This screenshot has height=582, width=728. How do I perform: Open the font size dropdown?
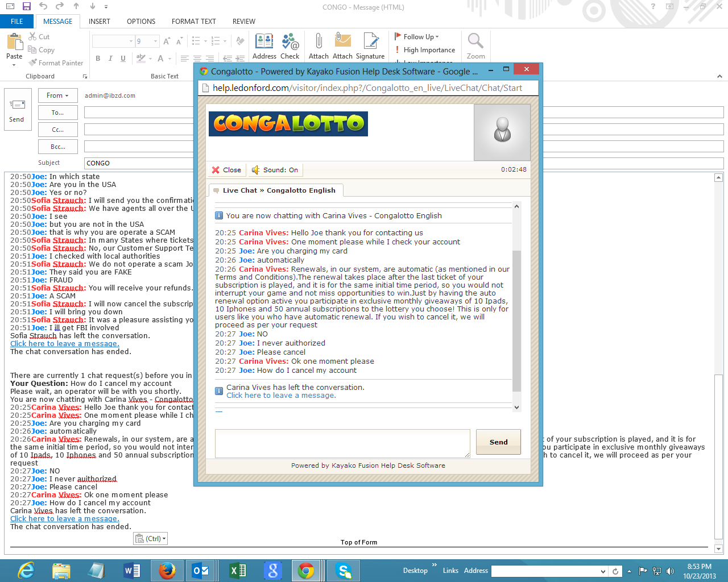coord(155,41)
